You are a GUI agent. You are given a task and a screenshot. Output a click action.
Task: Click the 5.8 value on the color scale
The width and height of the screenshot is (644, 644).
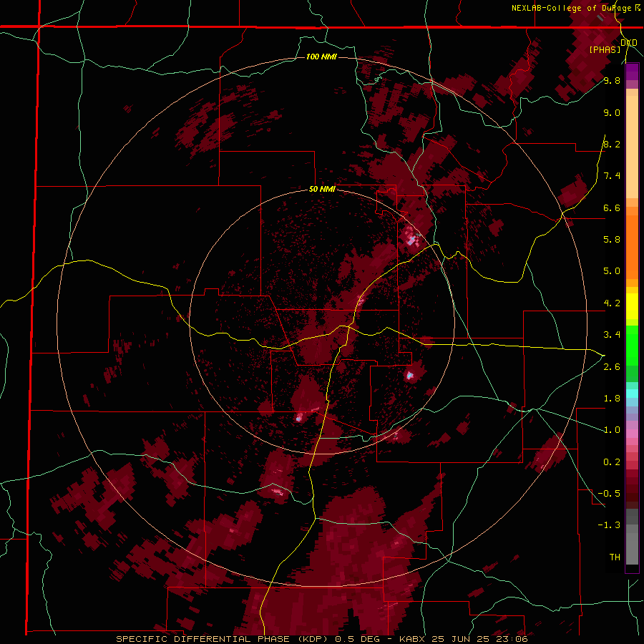pos(612,240)
